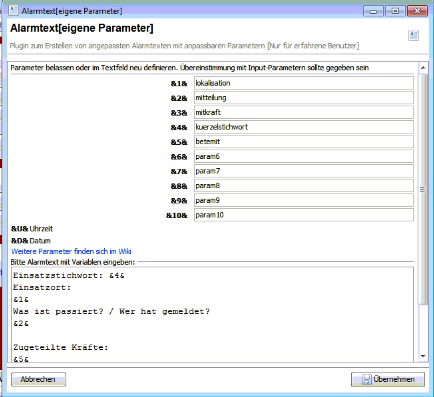Image resolution: width=434 pixels, height=397 pixels.
Task: Click the '&U& Uhrzeit' label
Action: 32,229
